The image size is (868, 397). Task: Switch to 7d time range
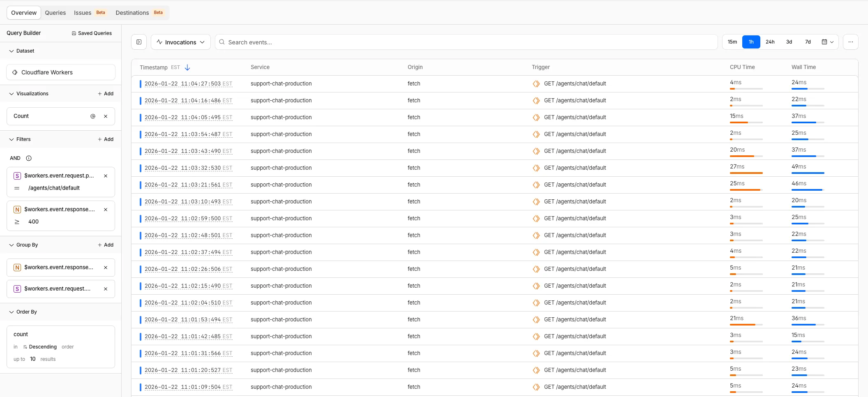(x=808, y=42)
